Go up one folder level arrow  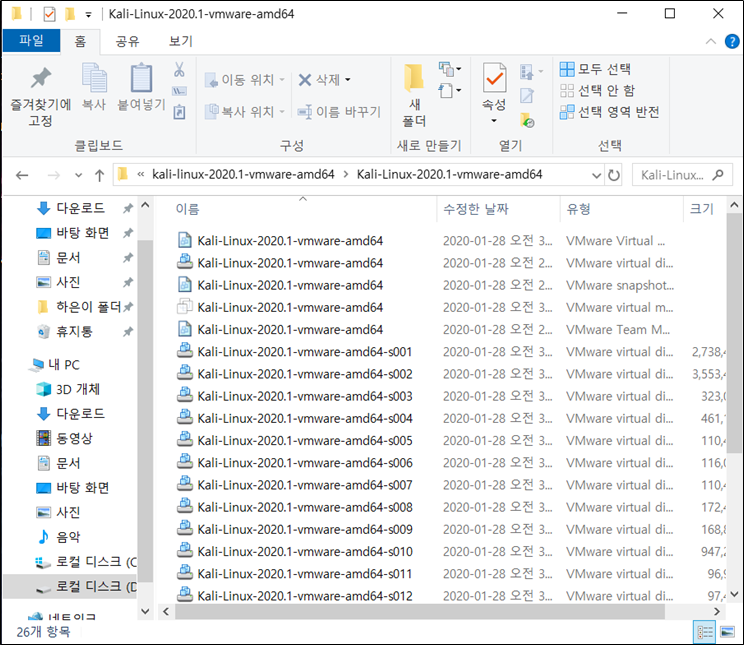(99, 176)
